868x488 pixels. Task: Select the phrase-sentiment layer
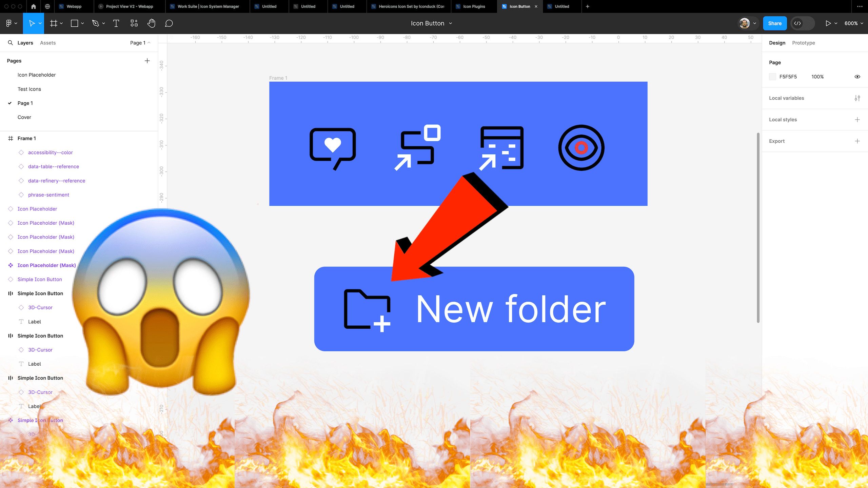[x=48, y=195]
